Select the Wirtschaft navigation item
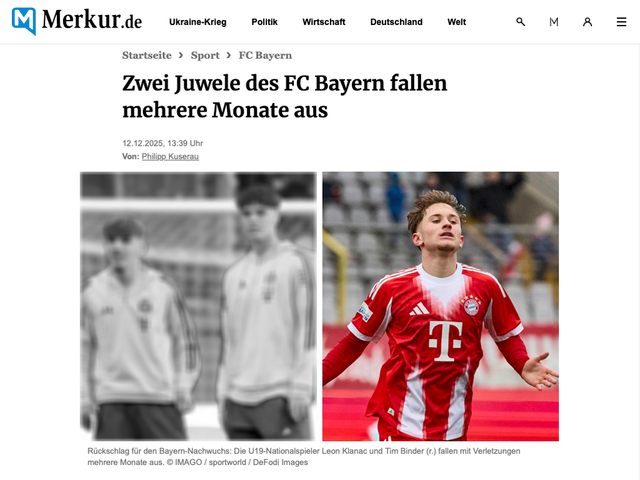640x480 pixels. tap(324, 22)
